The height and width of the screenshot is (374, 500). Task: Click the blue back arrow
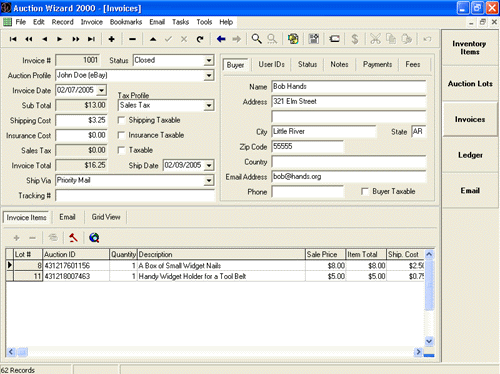221,39
